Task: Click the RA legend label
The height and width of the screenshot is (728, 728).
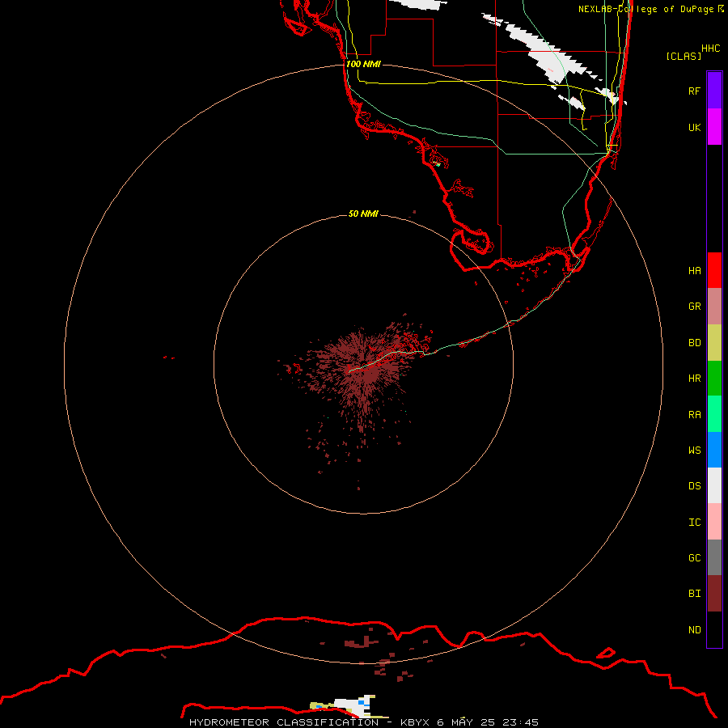Action: click(694, 415)
